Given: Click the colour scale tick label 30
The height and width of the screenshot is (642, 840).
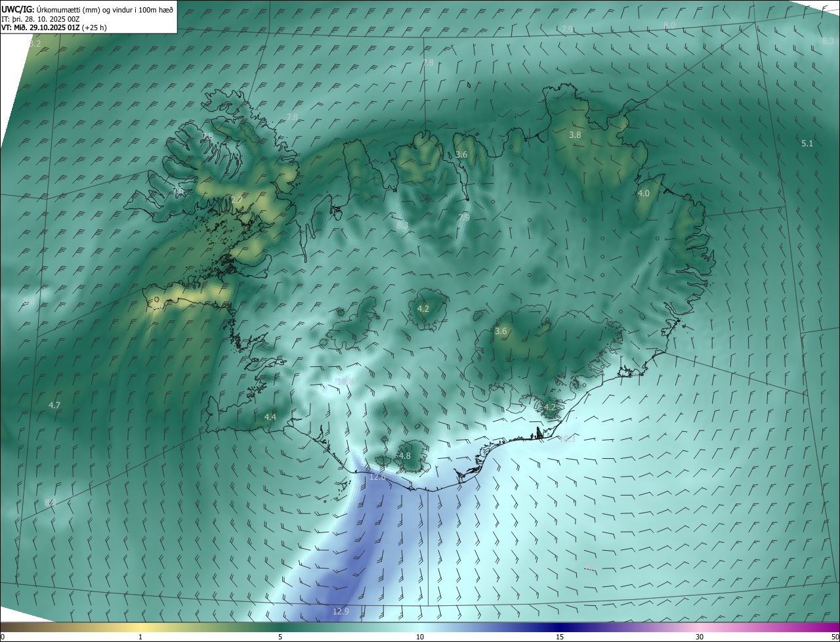Looking at the screenshot, I should [700, 637].
